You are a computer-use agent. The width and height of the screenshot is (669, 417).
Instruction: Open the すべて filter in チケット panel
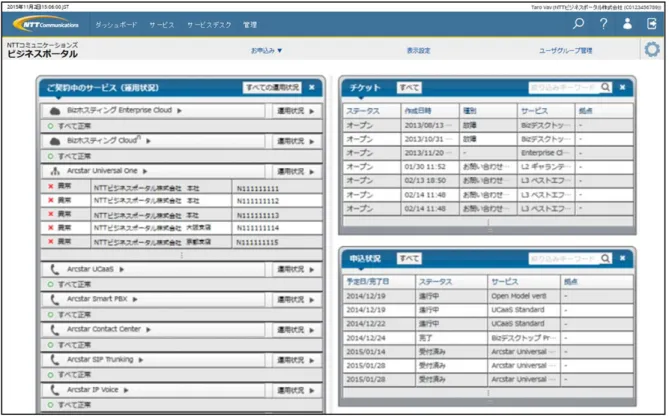point(409,87)
